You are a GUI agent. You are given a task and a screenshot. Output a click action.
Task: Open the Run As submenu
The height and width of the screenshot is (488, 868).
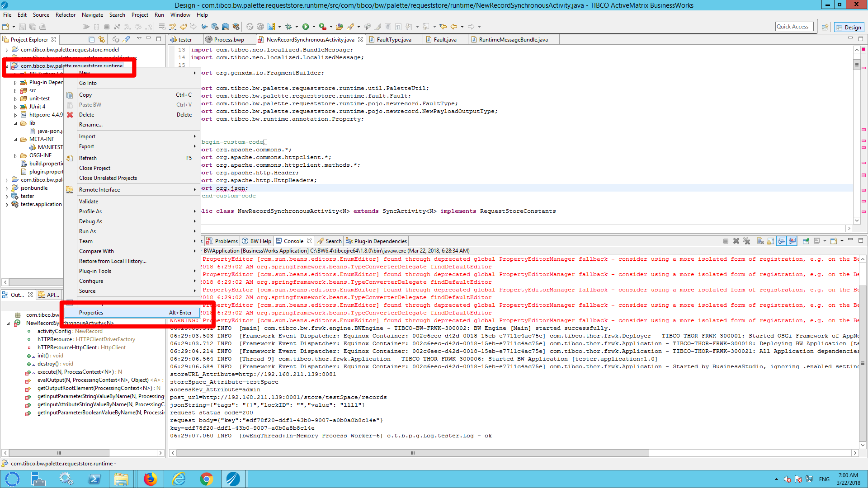point(132,231)
